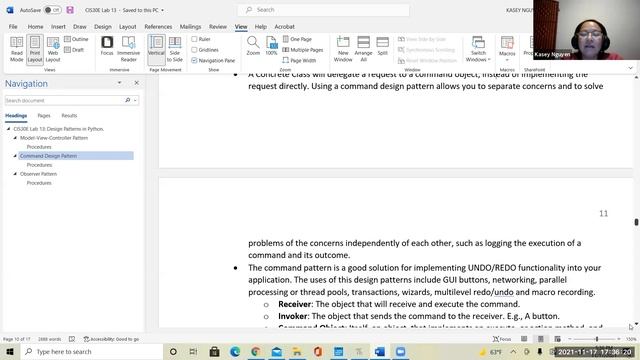Split the document window

[382, 46]
